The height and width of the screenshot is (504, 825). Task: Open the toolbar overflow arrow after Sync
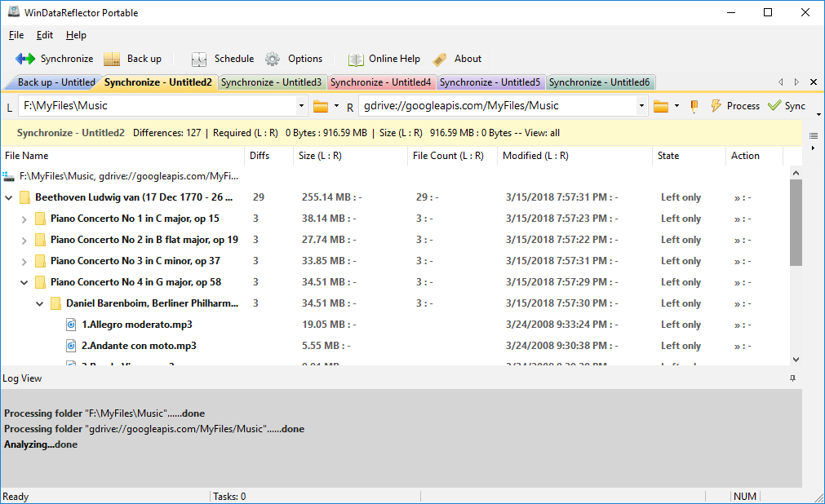click(818, 114)
